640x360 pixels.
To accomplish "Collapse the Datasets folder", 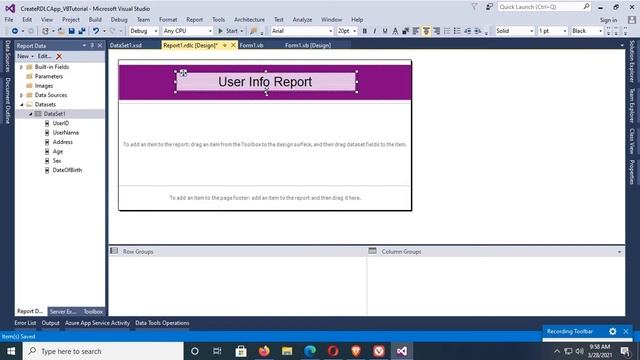I will click(x=22, y=104).
